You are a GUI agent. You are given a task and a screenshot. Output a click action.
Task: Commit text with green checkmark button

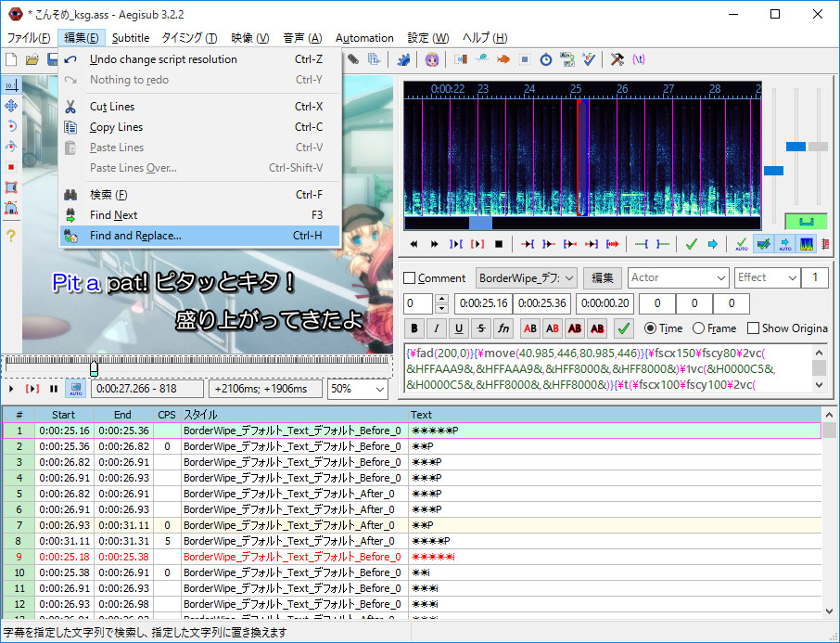click(623, 328)
